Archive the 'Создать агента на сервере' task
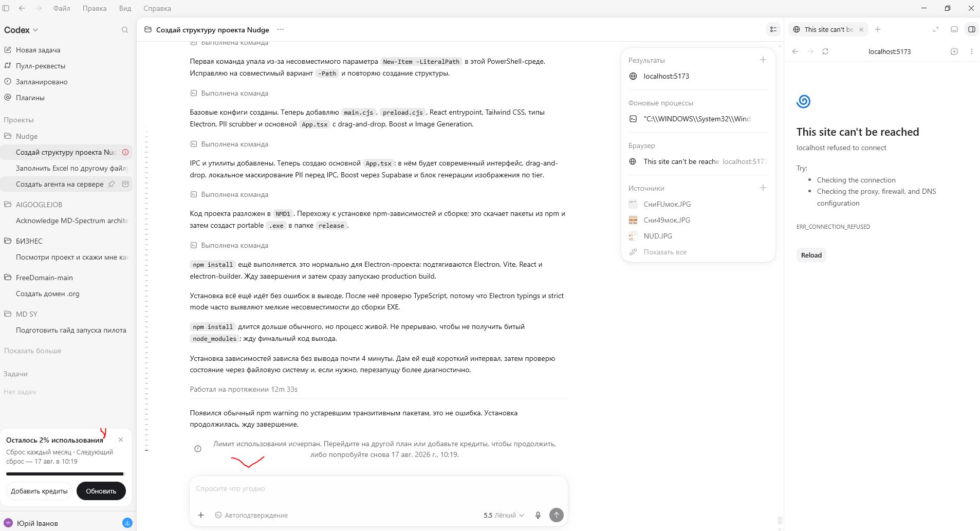Screen dimensions: 980x531 pos(125,184)
